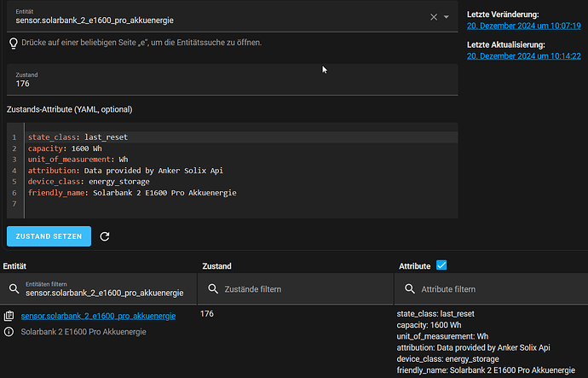Image resolution: width=588 pixels, height=378 pixels.
Task: Place cursor on the friendly_name YAML line
Action: click(x=132, y=193)
